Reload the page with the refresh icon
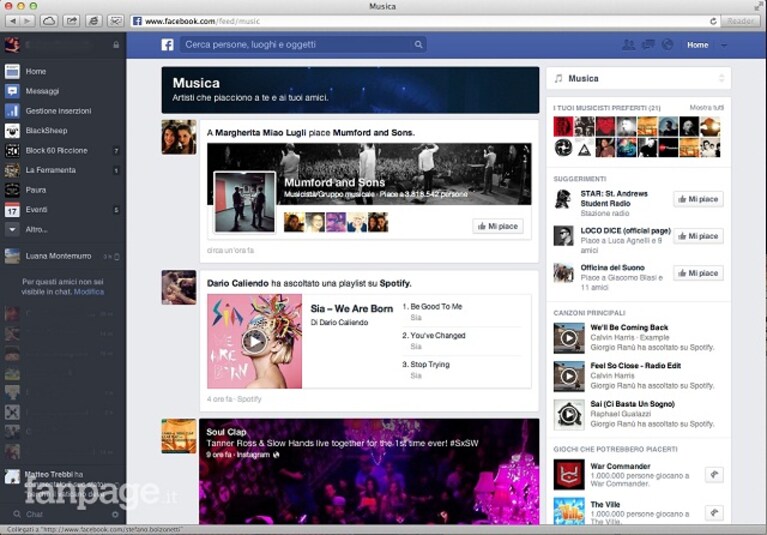This screenshot has height=535, width=767. 713,21
